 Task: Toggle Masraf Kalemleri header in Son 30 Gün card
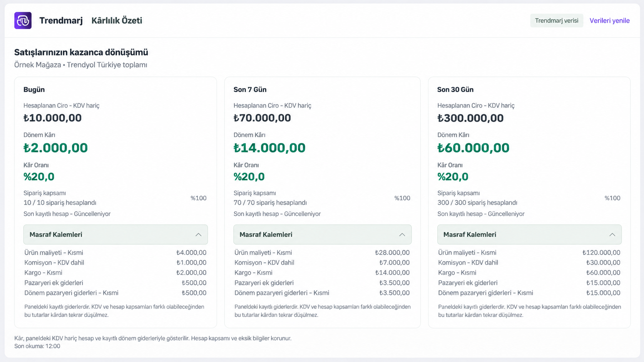(529, 235)
